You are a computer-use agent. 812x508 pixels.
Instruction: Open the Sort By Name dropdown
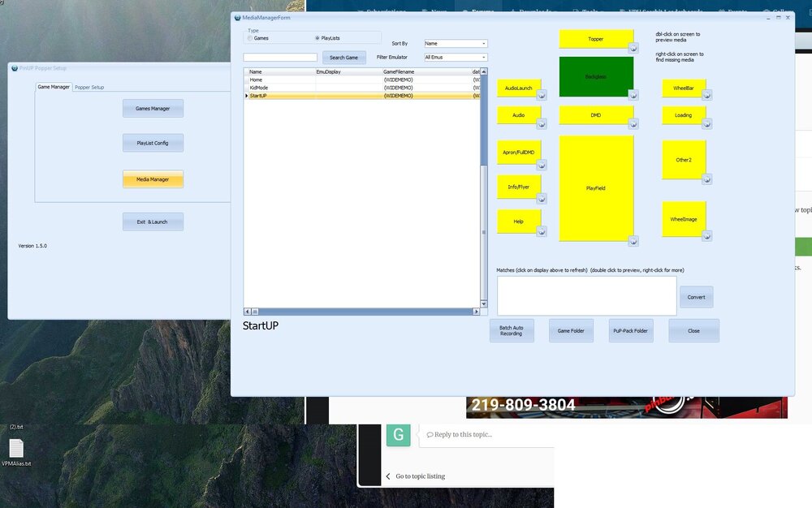[456, 44]
